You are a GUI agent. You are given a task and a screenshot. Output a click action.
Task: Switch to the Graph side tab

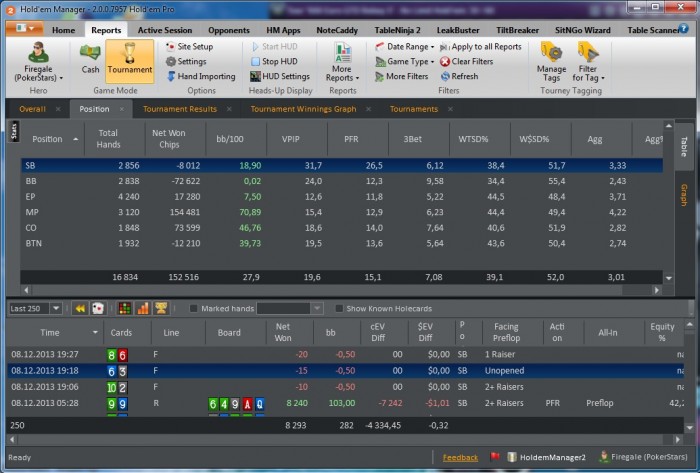683,195
